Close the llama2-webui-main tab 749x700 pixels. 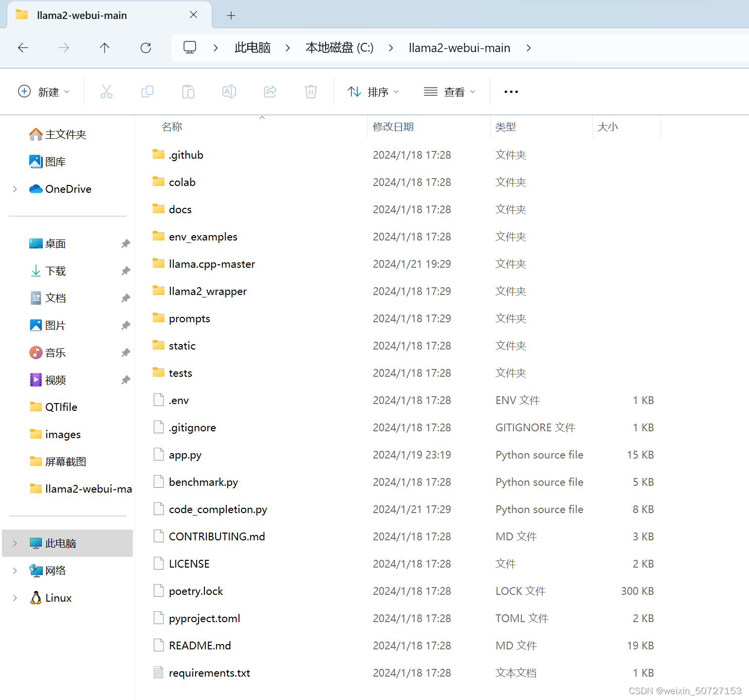[x=194, y=15]
